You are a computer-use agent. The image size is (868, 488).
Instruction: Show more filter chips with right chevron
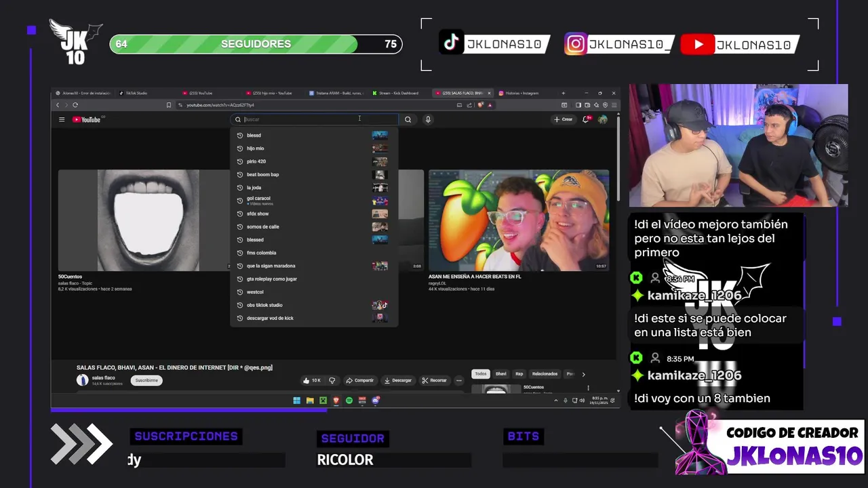[x=583, y=374]
